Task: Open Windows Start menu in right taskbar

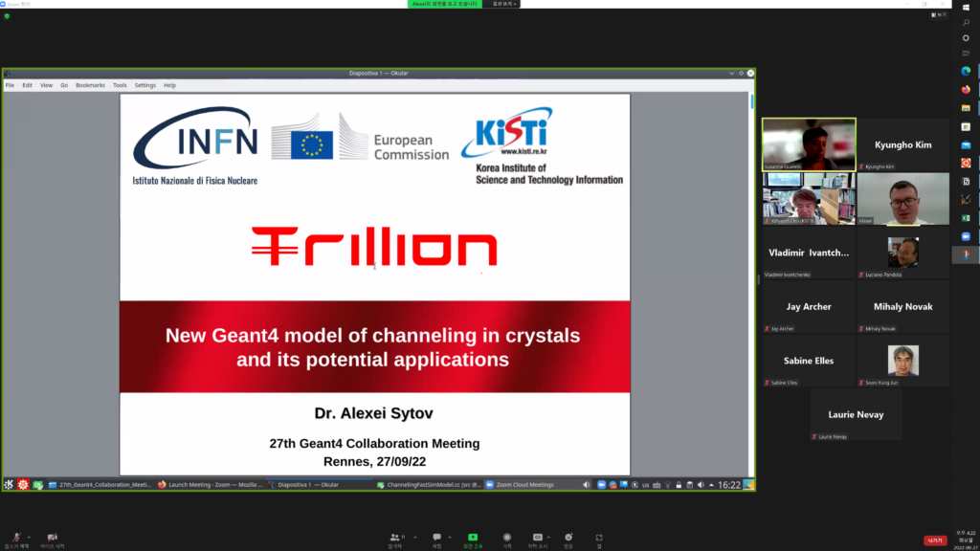Action: [x=966, y=8]
